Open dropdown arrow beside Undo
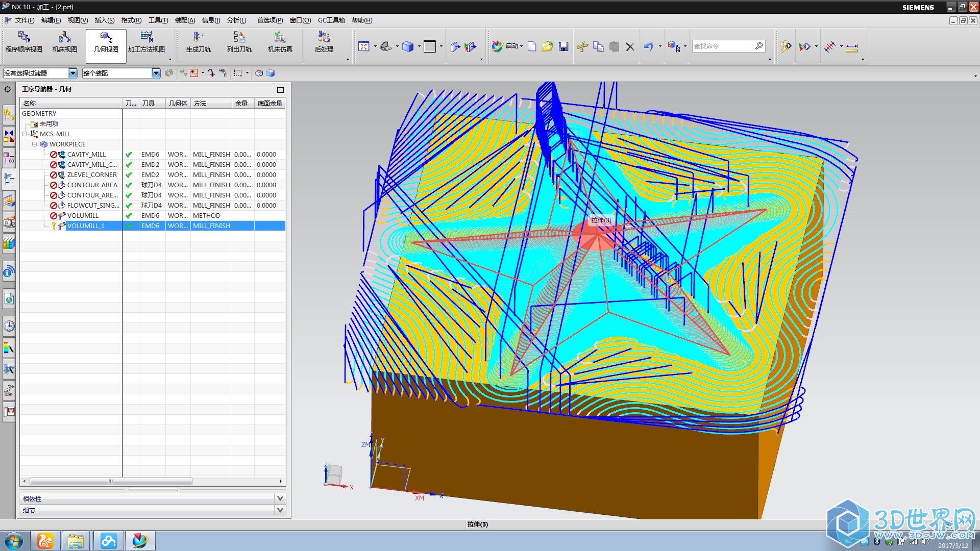Screen dimensions: 980x551 [x=660, y=46]
